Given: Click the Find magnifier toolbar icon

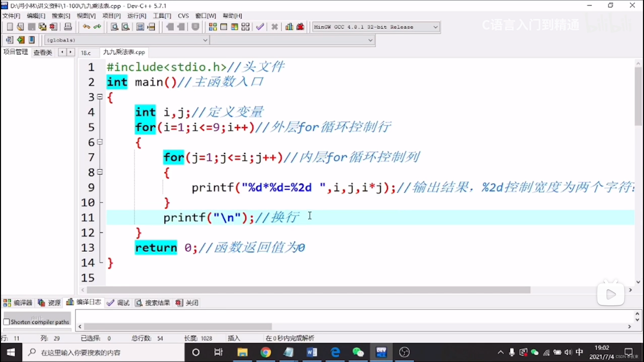Looking at the screenshot, I should click(114, 27).
